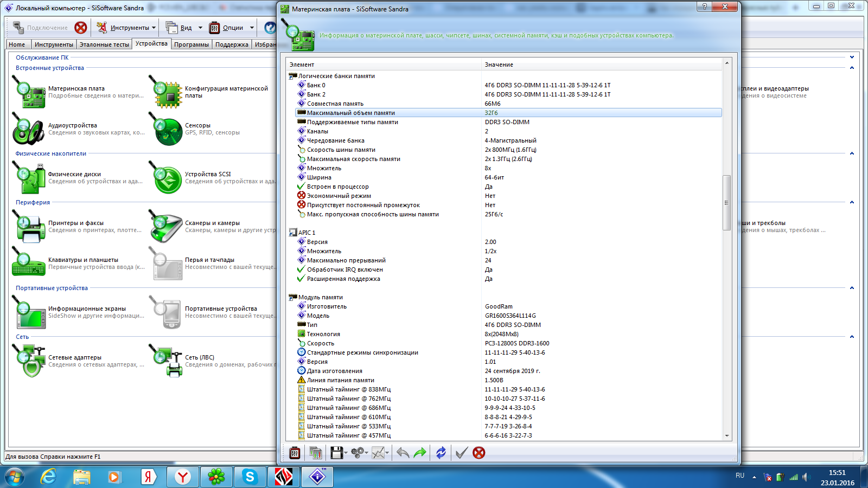This screenshot has height=488, width=868.
Task: Click the Windows Start button
Action: click(15, 477)
